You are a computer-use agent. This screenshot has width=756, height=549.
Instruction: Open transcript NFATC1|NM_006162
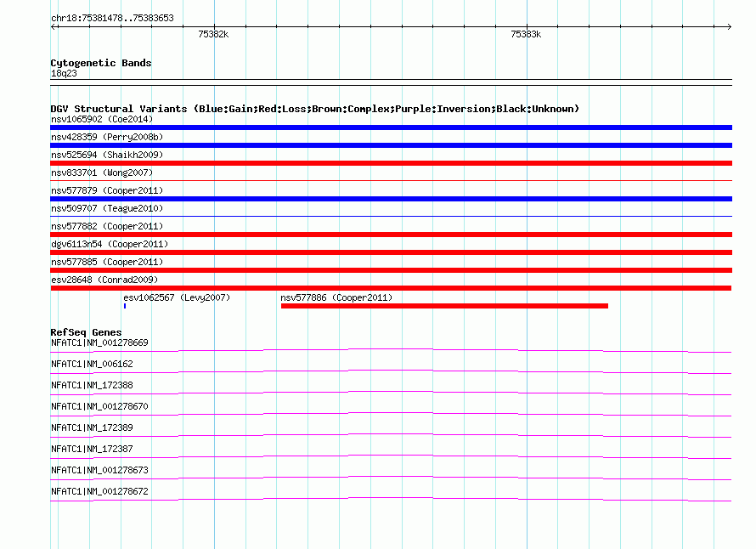pyautogui.click(x=92, y=365)
